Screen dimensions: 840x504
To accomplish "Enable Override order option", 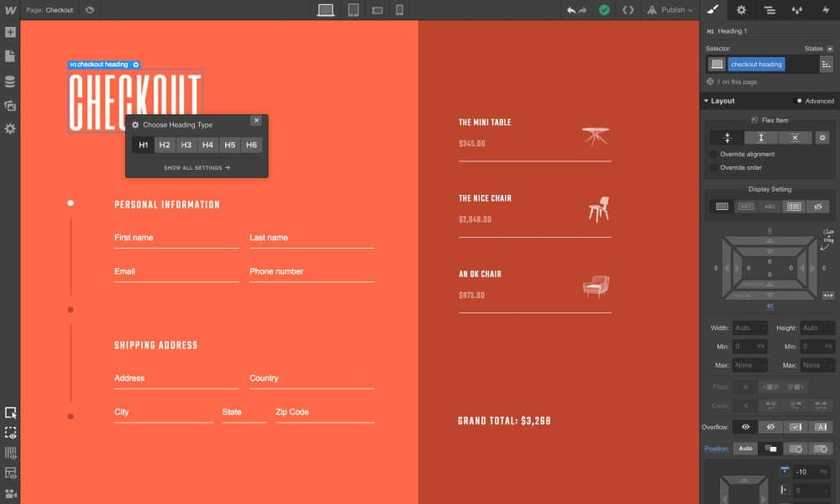I will [x=714, y=168].
